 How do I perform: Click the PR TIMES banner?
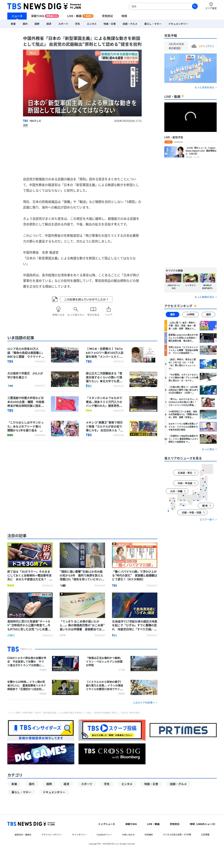[183, 730]
